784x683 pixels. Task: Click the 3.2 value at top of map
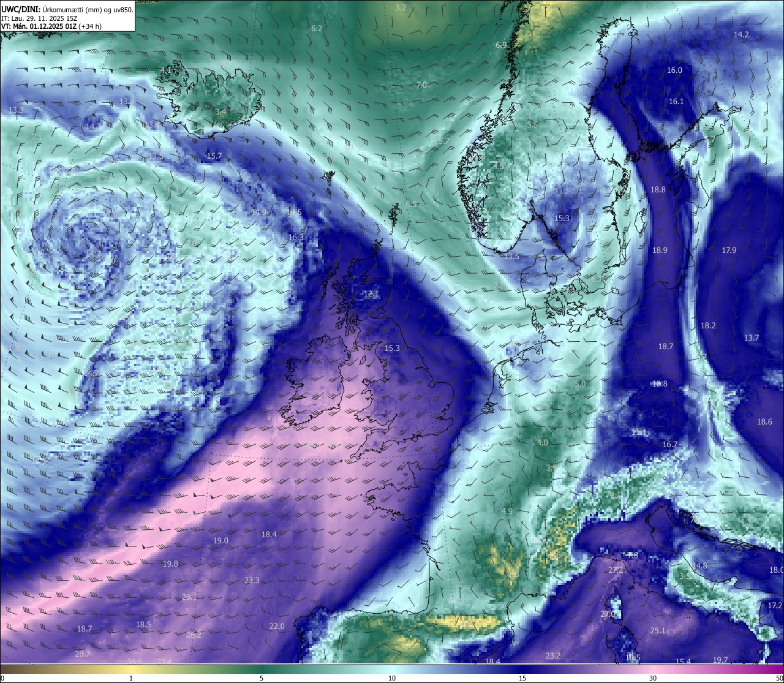point(401,8)
